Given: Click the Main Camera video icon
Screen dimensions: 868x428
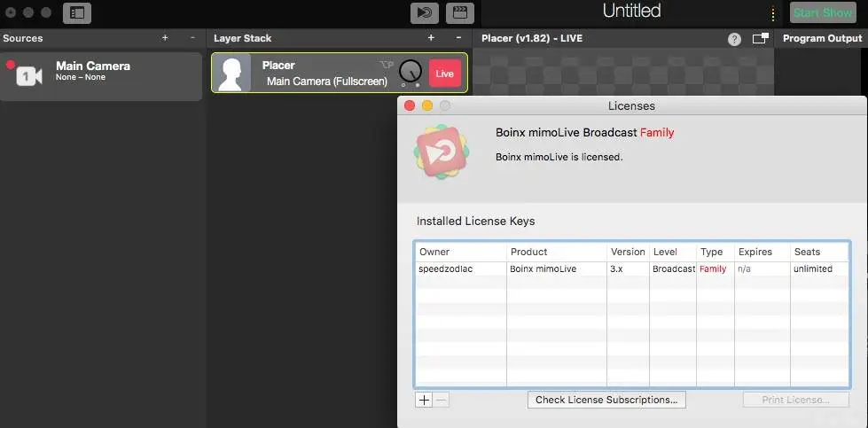Looking at the screenshot, I should coord(29,76).
